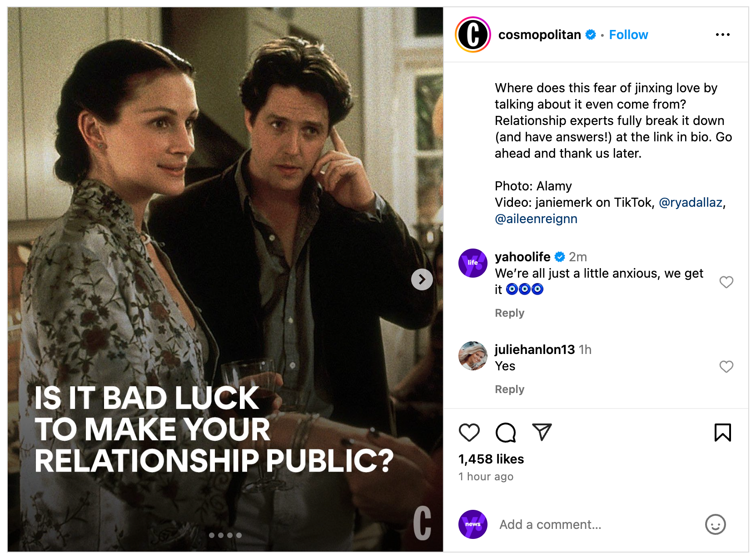Advance to the next carousel image
This screenshot has width=756, height=558.
click(x=422, y=279)
